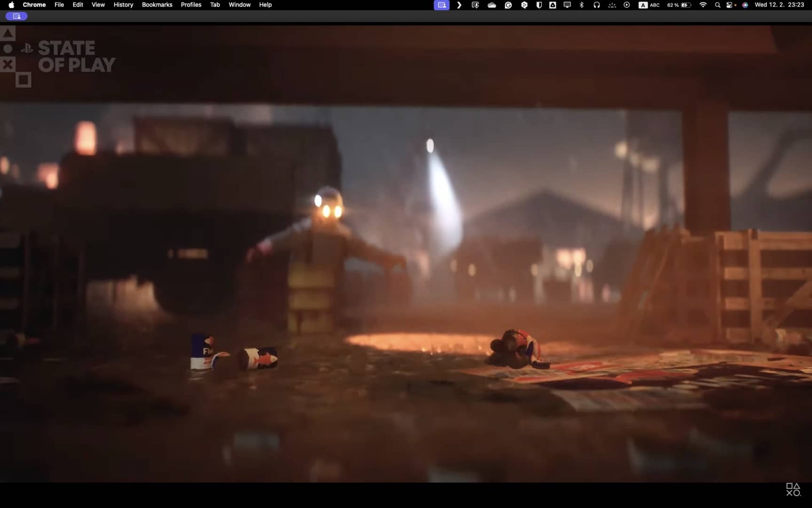812x508 pixels.
Task: Click the date and time clock
Action: point(780,5)
